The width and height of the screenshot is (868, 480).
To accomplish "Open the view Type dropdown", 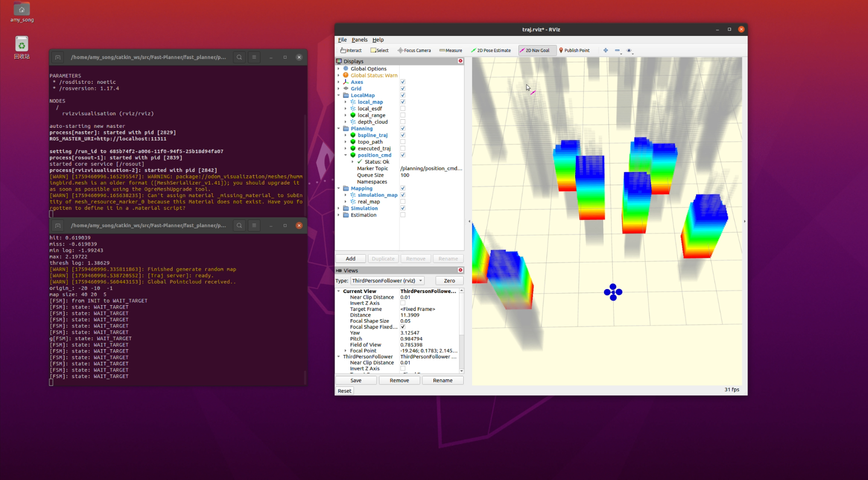I will 387,281.
